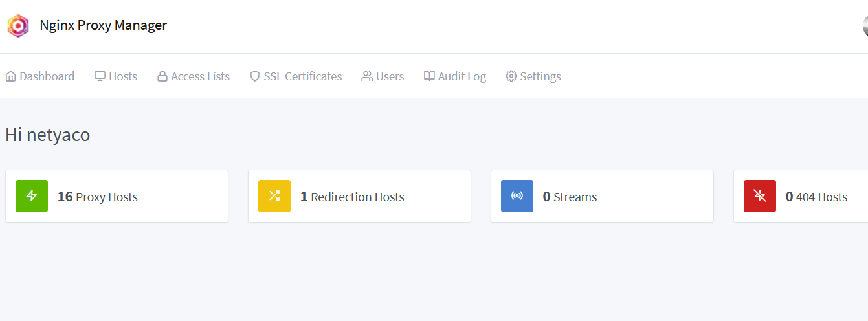Click the yellow shuffle Redirection Hosts icon
Viewport: 868px width, 321px height.
[274, 196]
